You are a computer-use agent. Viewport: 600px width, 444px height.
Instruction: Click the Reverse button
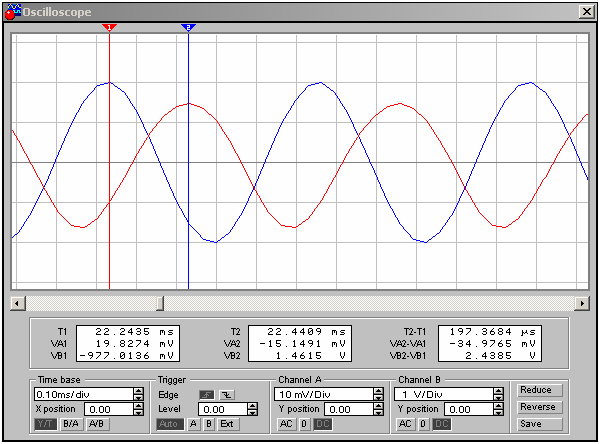(537, 407)
